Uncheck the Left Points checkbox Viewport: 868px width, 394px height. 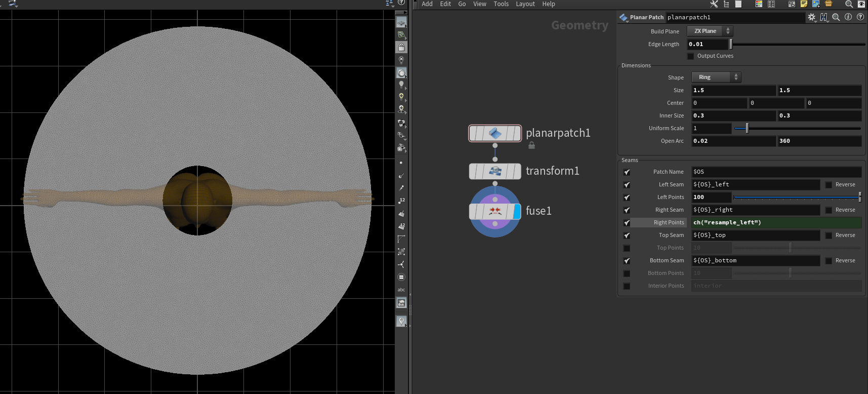tap(627, 198)
